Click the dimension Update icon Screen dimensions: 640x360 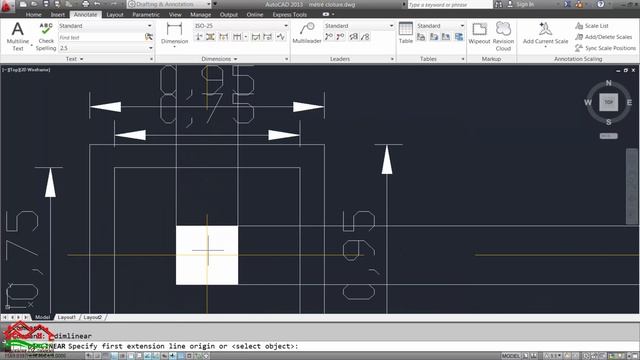(x=268, y=37)
